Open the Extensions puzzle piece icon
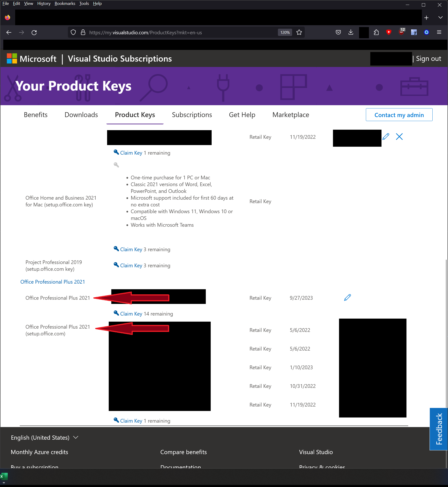This screenshot has height=487, width=448. [x=376, y=32]
